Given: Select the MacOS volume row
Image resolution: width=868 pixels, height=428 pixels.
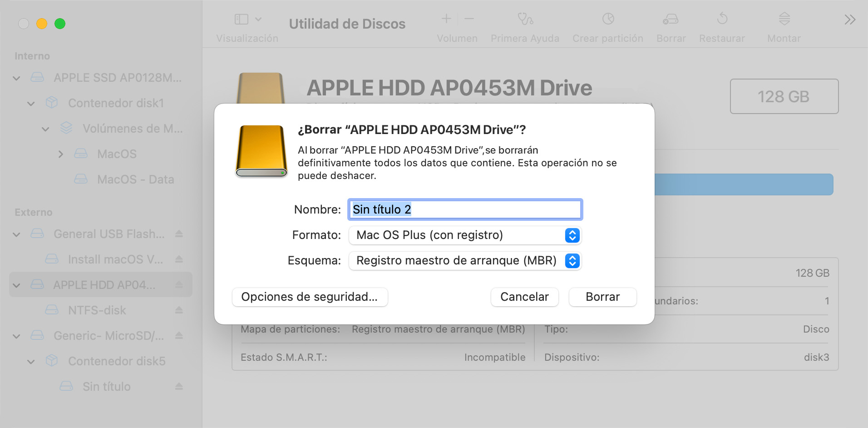Looking at the screenshot, I should coord(101,154).
